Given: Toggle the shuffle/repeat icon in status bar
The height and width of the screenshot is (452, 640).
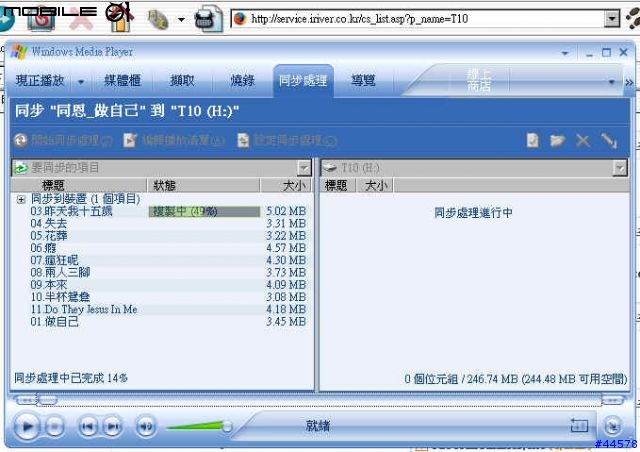Looking at the screenshot, I should [579, 425].
